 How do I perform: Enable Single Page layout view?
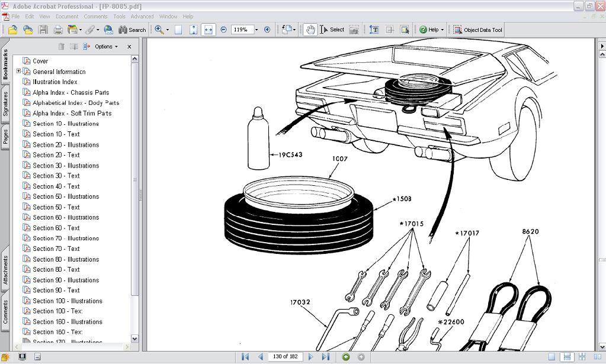tap(552, 357)
